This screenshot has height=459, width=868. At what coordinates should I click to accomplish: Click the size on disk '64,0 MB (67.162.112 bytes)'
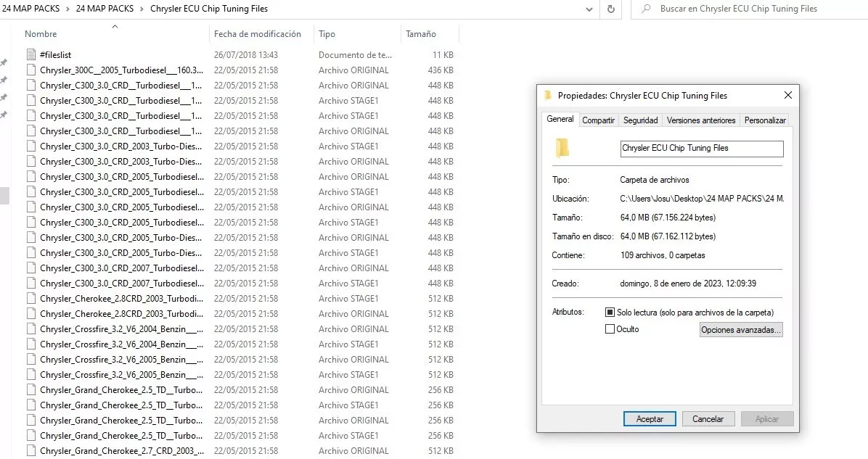coord(668,236)
